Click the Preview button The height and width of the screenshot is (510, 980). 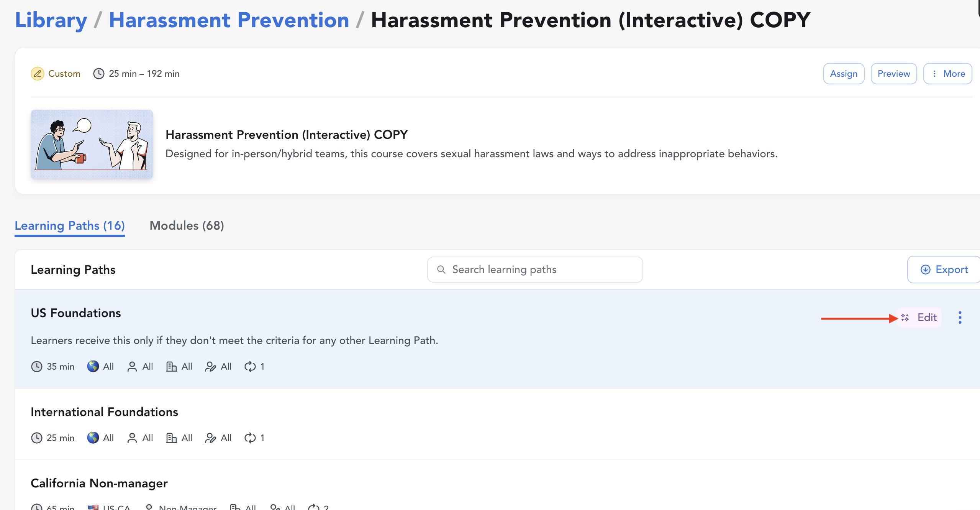tap(893, 74)
